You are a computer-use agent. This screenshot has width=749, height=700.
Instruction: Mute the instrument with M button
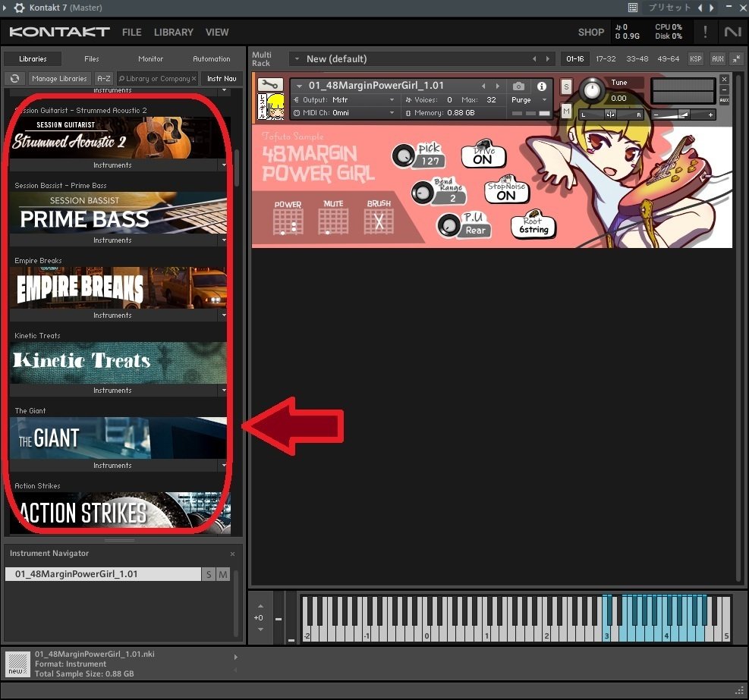[x=566, y=111]
